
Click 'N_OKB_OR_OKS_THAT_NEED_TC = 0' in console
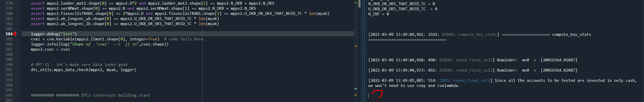coord(402,4)
